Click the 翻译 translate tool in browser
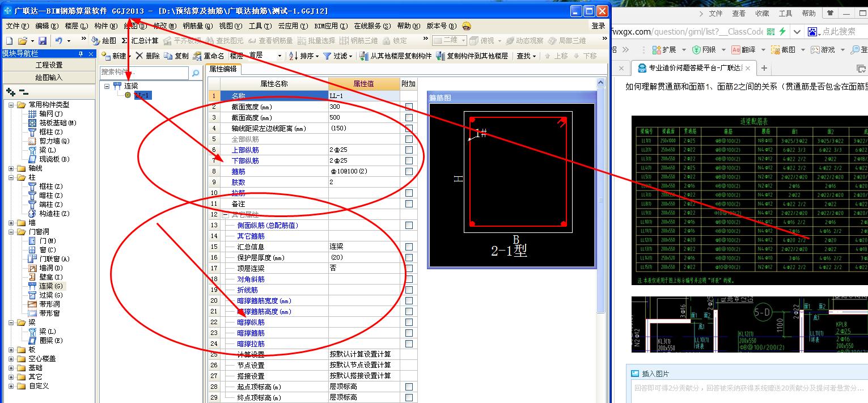868x403 pixels. coord(743,50)
